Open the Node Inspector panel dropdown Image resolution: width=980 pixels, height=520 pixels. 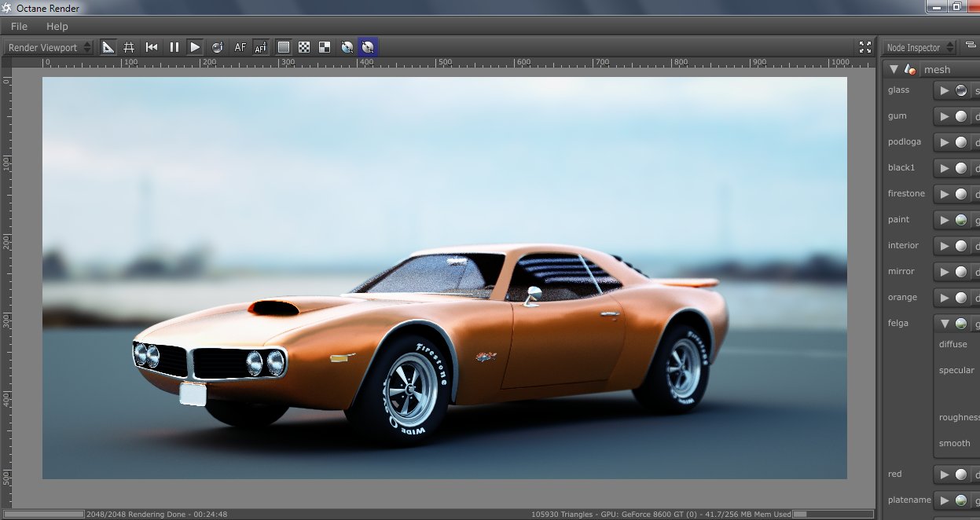pyautogui.click(x=920, y=47)
